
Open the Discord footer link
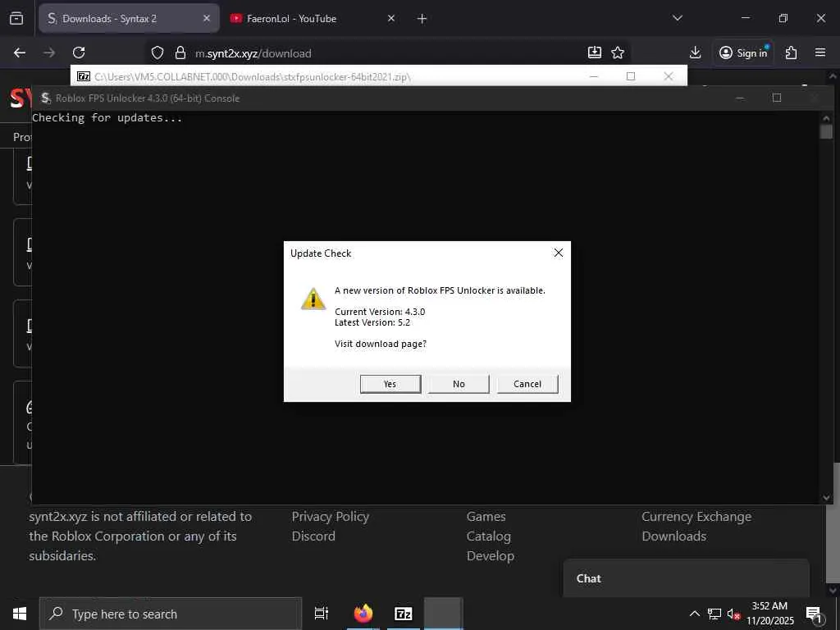[x=313, y=536]
